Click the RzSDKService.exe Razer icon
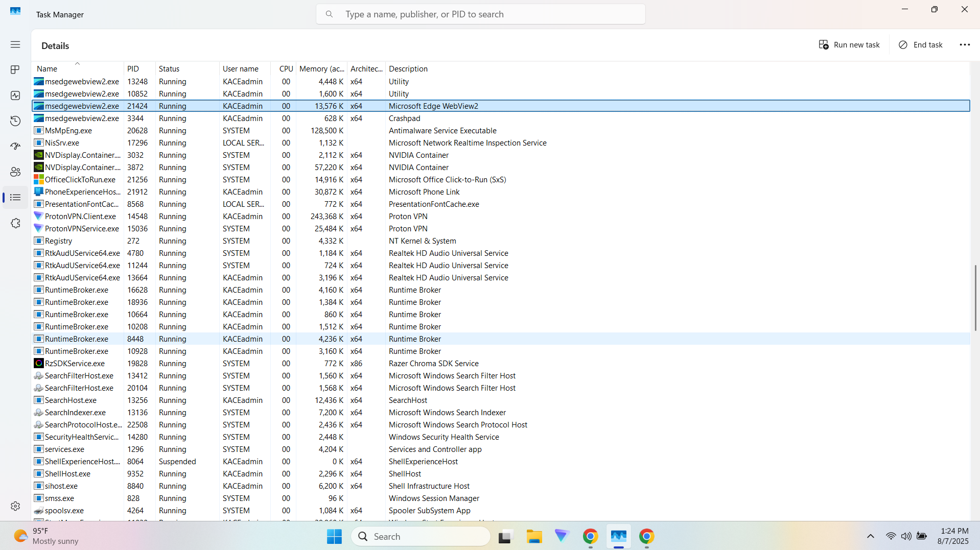 (x=38, y=363)
